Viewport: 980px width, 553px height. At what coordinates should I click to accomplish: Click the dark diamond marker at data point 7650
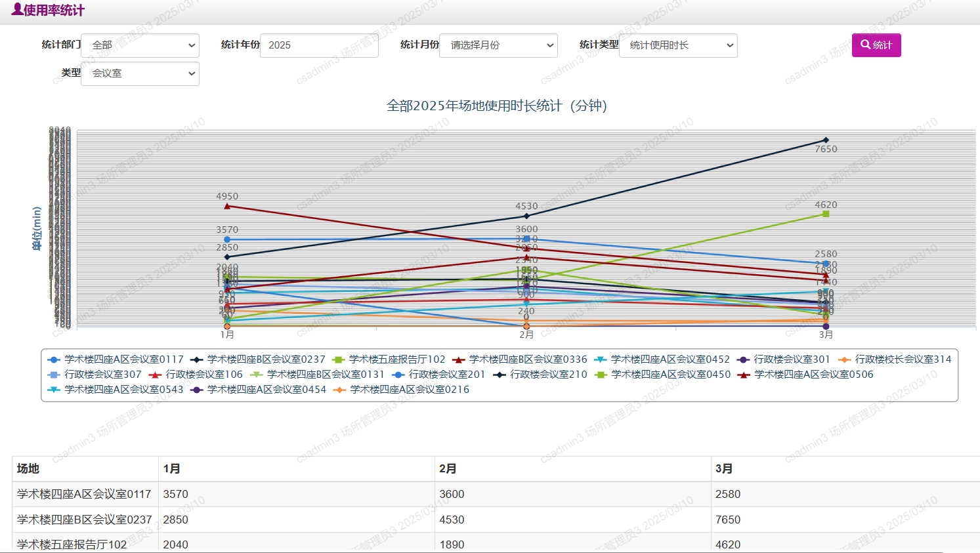(x=826, y=139)
